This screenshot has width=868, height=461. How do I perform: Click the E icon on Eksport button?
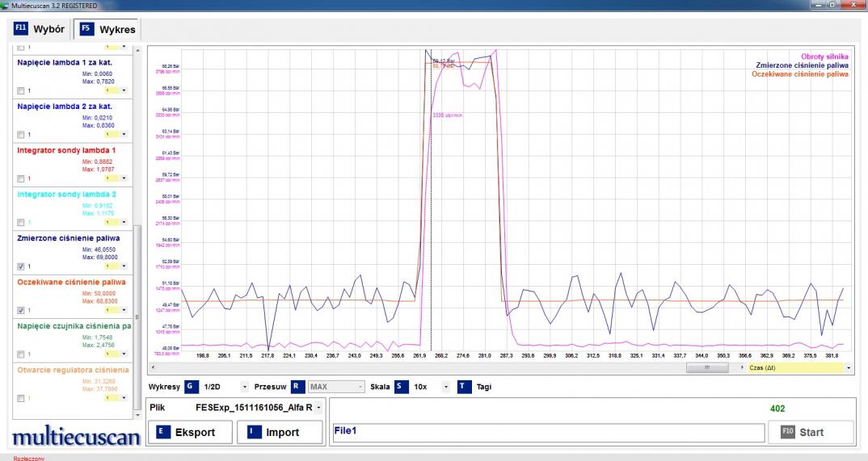(x=162, y=432)
